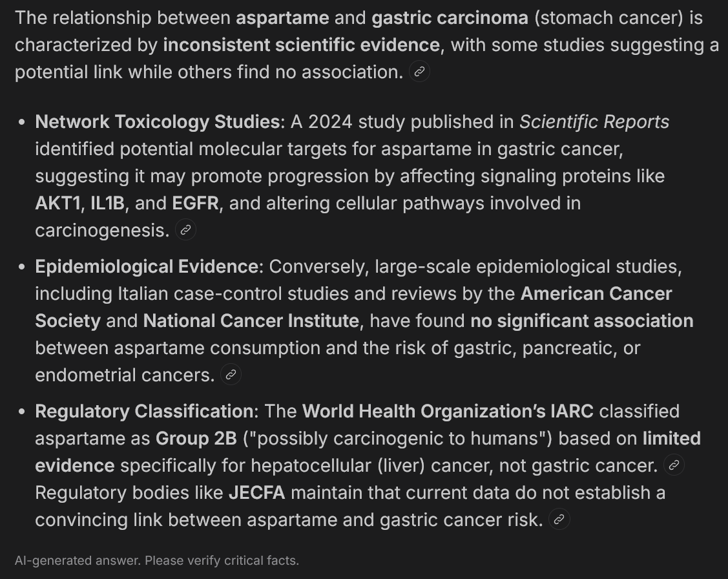Click the bold "IL1B" protein name
Screen dimensions: 728x579
107,203
